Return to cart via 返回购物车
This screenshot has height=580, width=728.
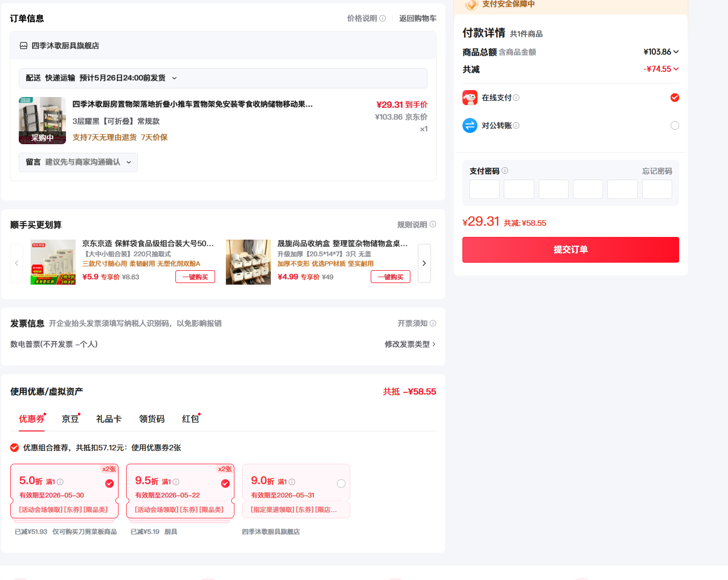pyautogui.click(x=418, y=18)
